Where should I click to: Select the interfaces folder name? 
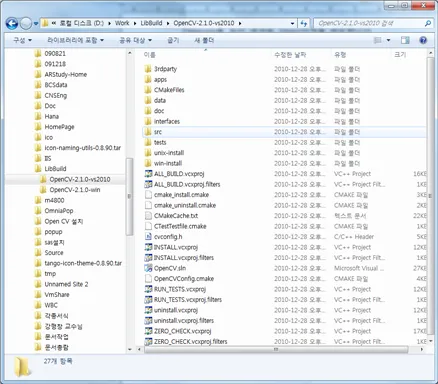[167, 121]
